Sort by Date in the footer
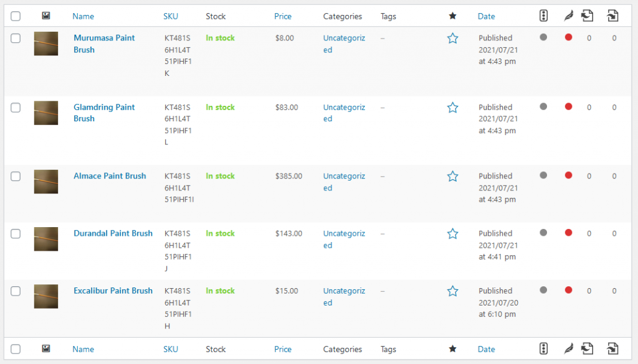Image resolution: width=638 pixels, height=364 pixels. [486, 349]
